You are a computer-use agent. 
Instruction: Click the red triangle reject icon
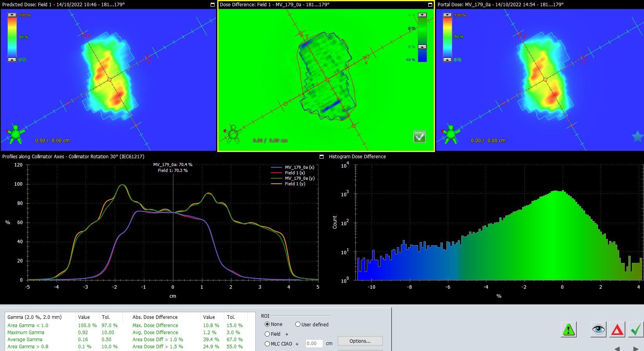(x=617, y=329)
